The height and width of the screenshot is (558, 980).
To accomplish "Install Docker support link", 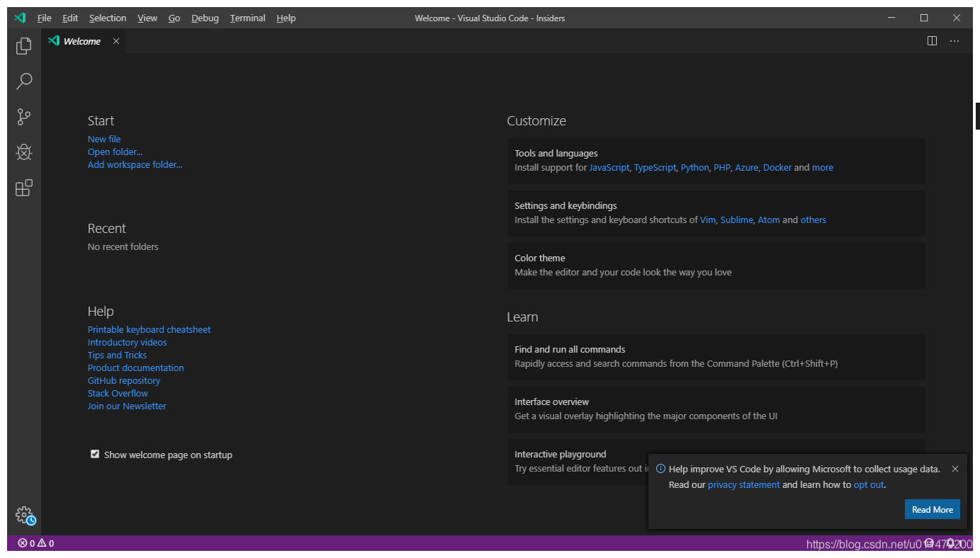I will [x=777, y=167].
